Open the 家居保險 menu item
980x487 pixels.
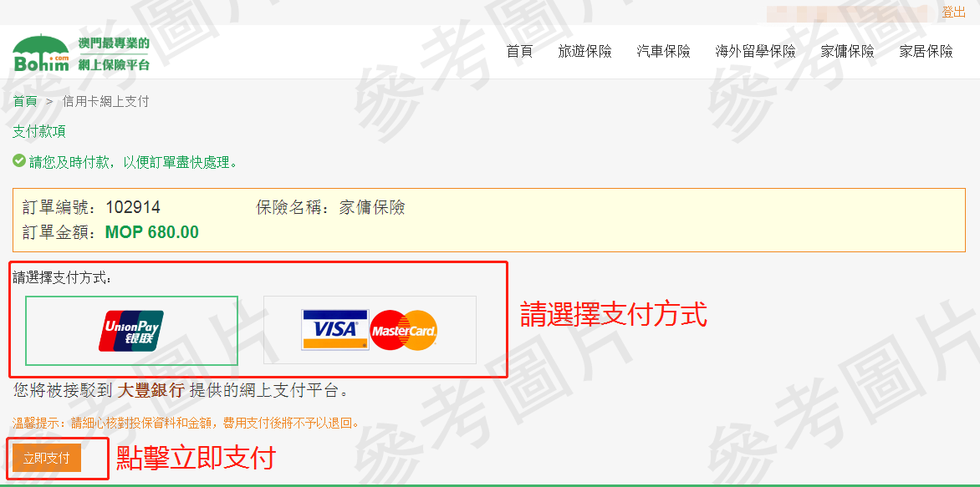pyautogui.click(x=926, y=51)
